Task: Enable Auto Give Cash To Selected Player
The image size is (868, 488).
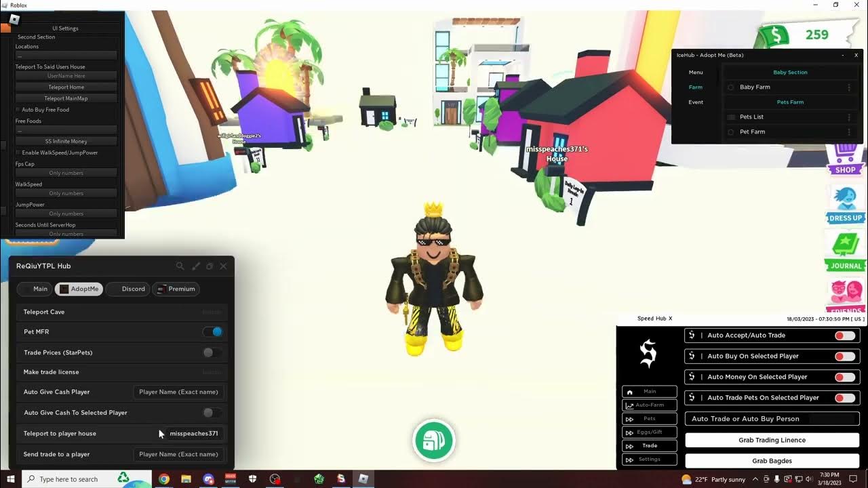Action: click(x=212, y=413)
